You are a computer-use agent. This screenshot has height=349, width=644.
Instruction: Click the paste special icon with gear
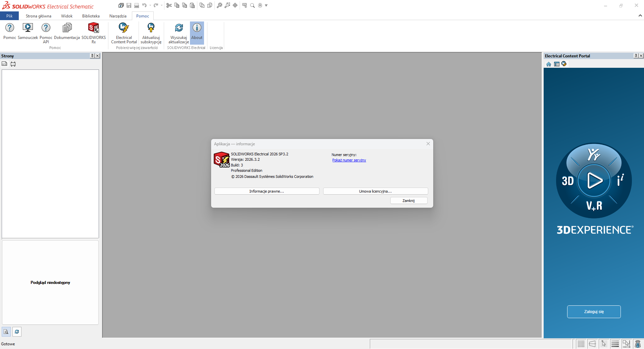[185, 5]
